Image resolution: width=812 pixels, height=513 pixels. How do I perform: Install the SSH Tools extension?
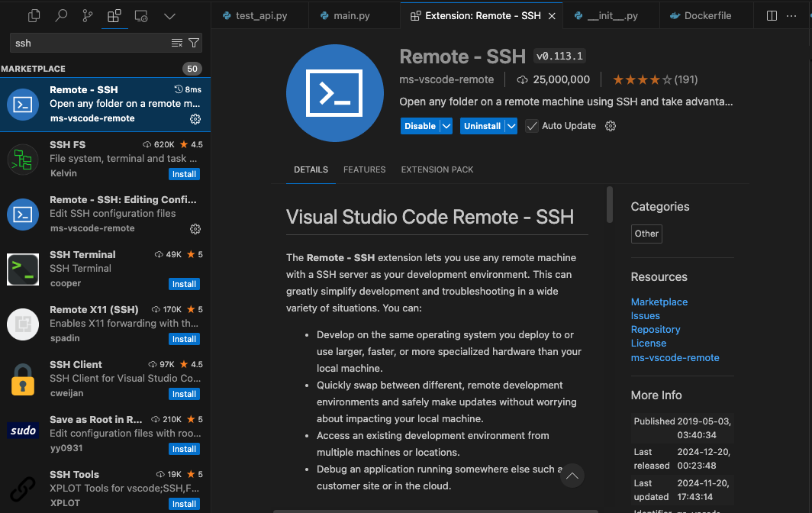(185, 504)
